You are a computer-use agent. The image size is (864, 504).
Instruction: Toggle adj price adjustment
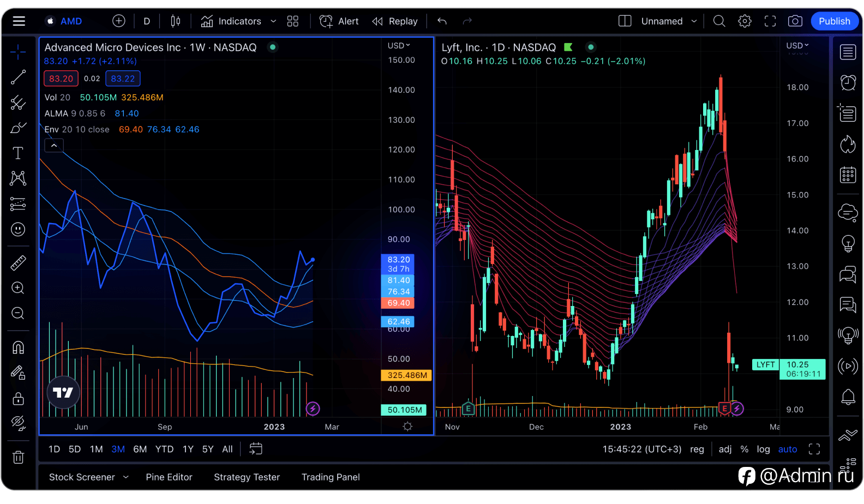[x=725, y=449]
